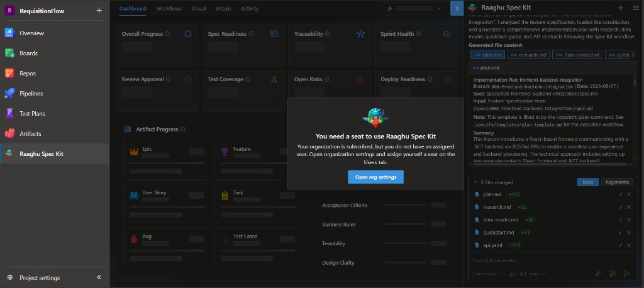Open research.md in the changed files list
644x288 pixels.
coord(497,207)
